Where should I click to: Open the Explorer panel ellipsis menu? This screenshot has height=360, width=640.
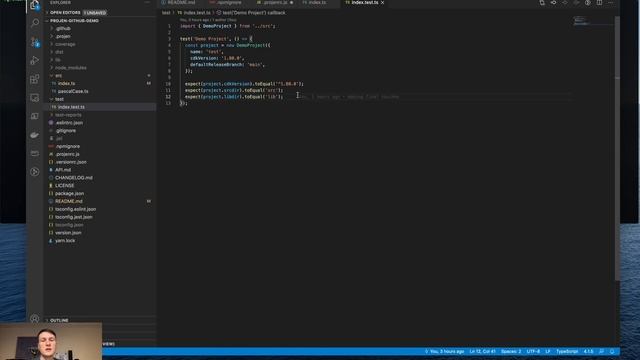(x=147, y=2)
